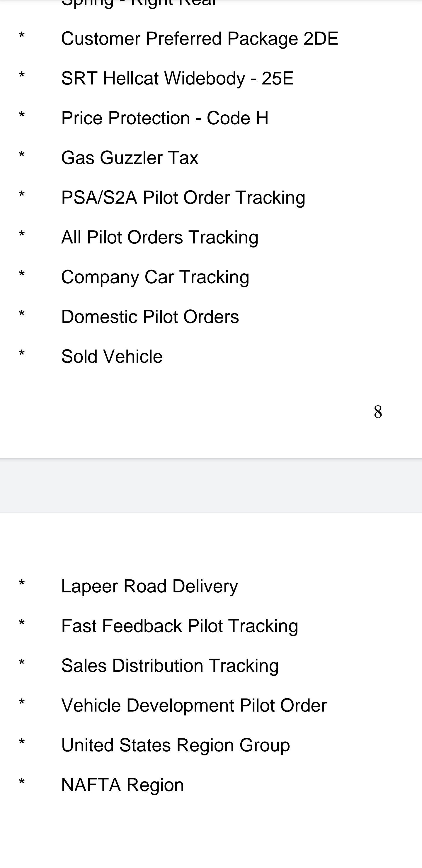This screenshot has height=868, width=422.
Task: Click the 'Sold Vehicle' list item
Action: (112, 357)
